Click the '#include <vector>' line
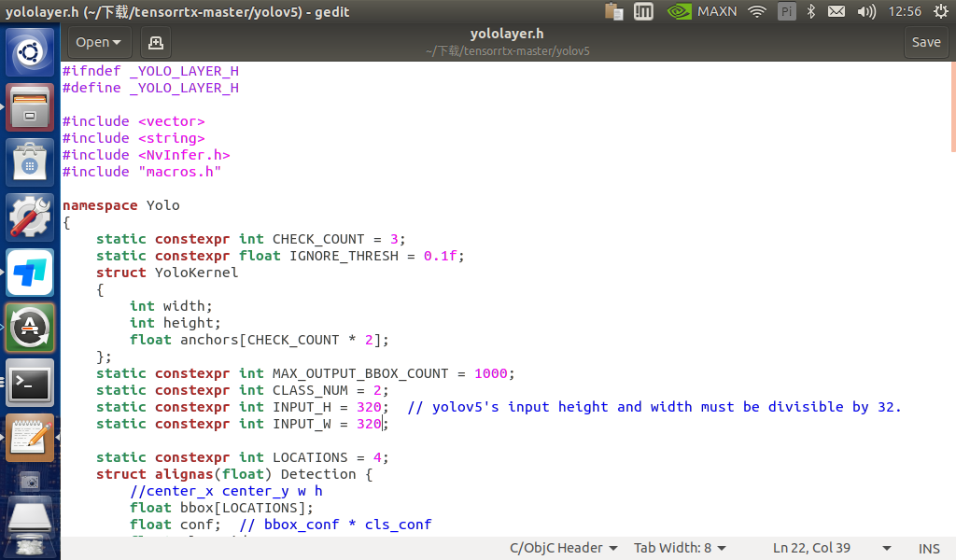 point(134,122)
